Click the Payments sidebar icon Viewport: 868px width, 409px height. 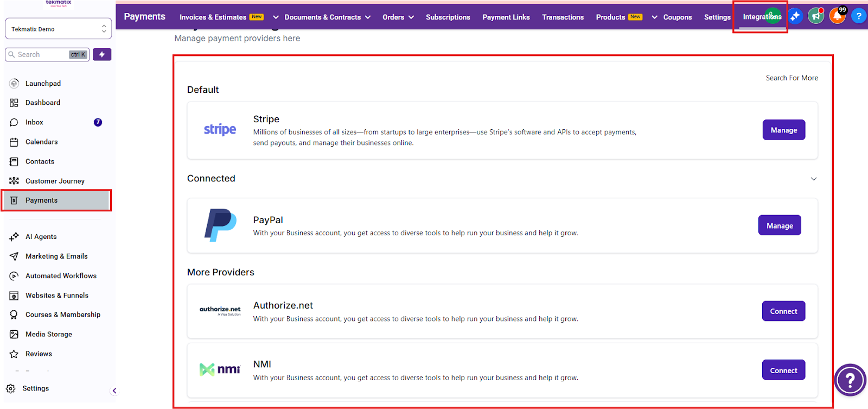pos(14,200)
